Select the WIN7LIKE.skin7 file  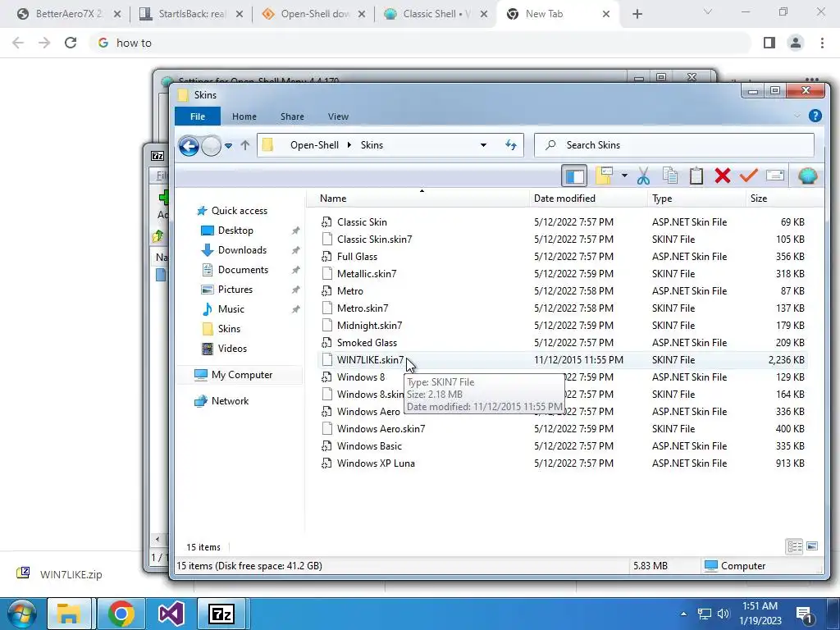tap(370, 360)
